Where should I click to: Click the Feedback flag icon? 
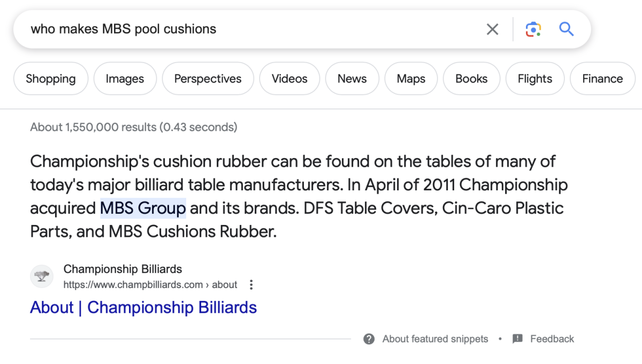coord(517,339)
